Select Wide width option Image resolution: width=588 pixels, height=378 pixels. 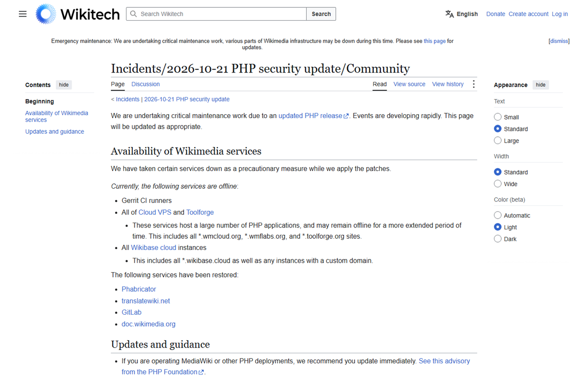498,184
